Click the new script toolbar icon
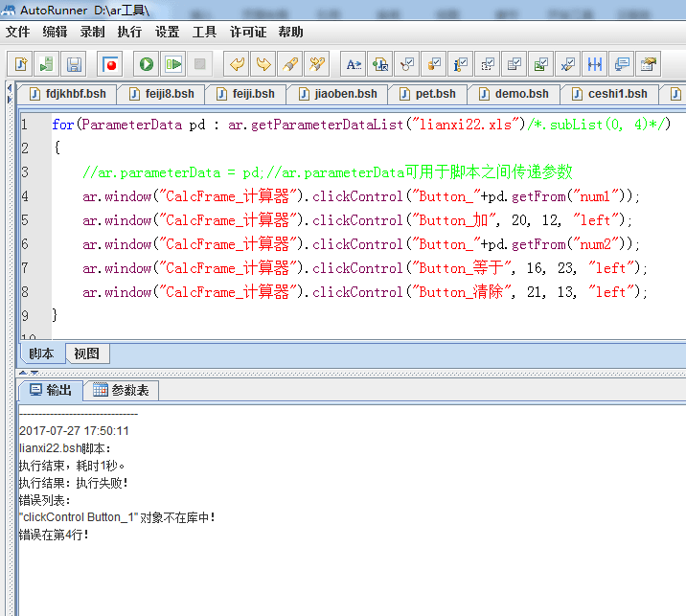This screenshot has width=686, height=616. coord(20,64)
